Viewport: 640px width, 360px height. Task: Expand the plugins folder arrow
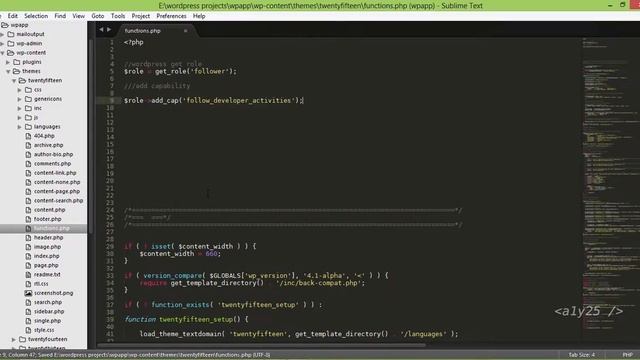pos(8,62)
